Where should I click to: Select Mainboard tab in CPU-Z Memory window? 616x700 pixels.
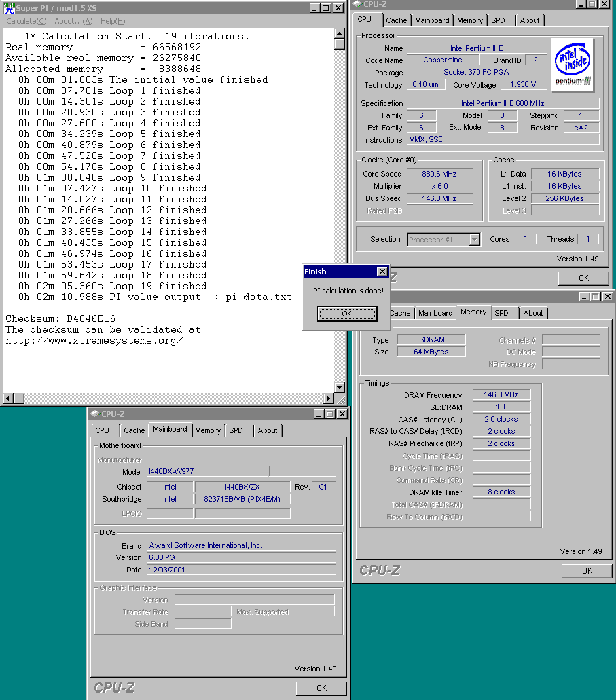[435, 313]
